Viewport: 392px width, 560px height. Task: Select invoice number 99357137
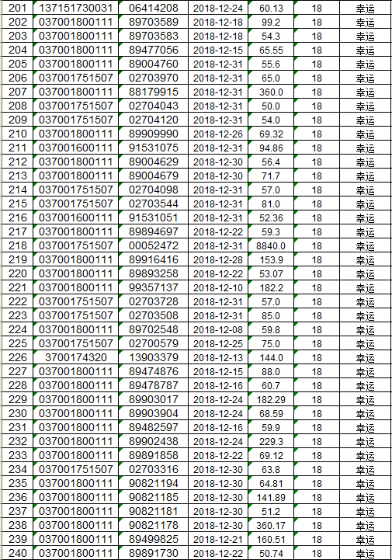click(153, 287)
